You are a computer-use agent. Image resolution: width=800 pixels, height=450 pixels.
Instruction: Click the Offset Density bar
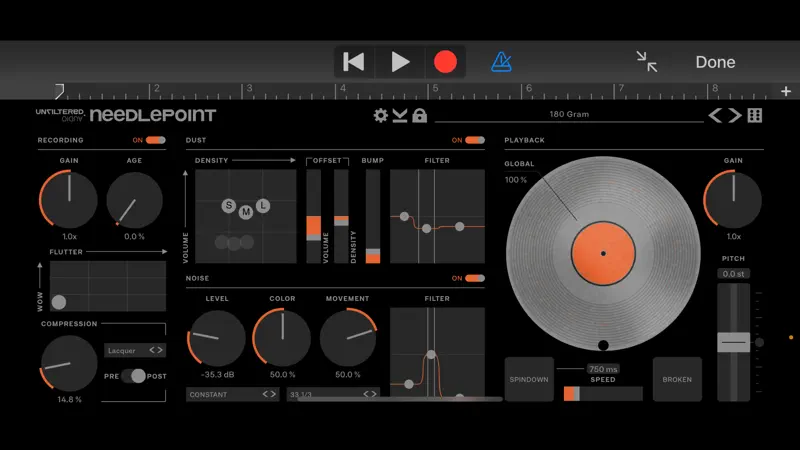pyautogui.click(x=341, y=216)
